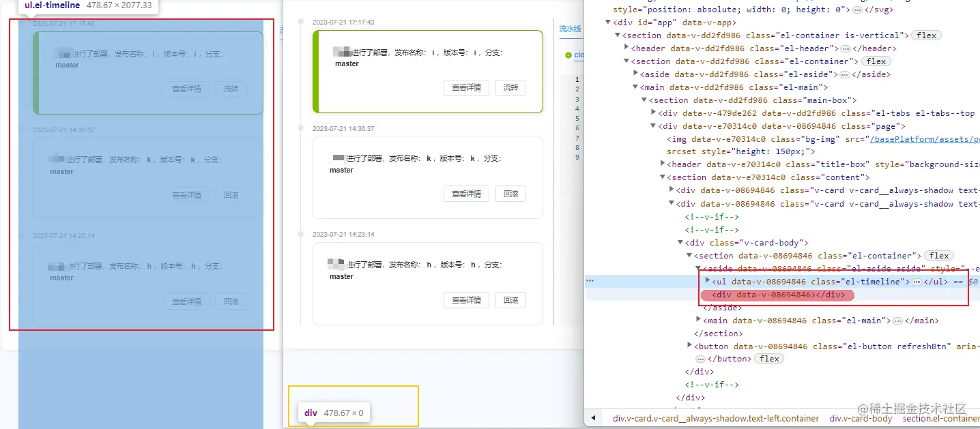Expand the el-aside aside node (data-v-dd2fd986)

(636, 74)
